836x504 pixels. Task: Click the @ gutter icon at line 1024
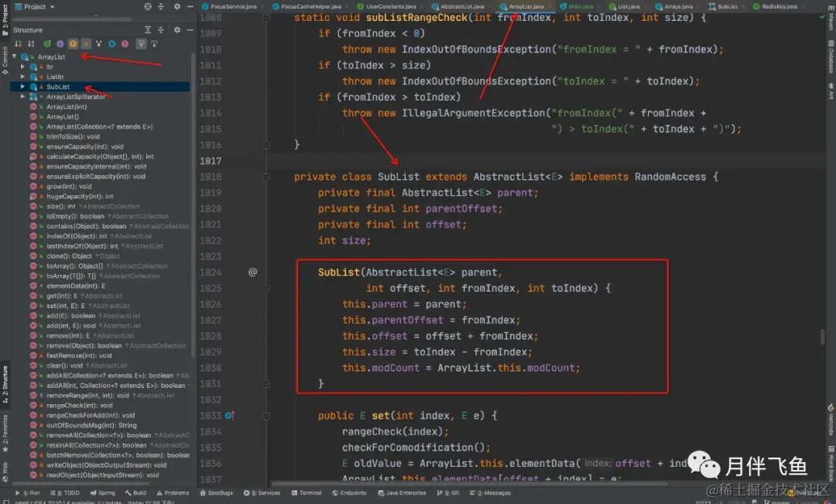click(x=252, y=272)
